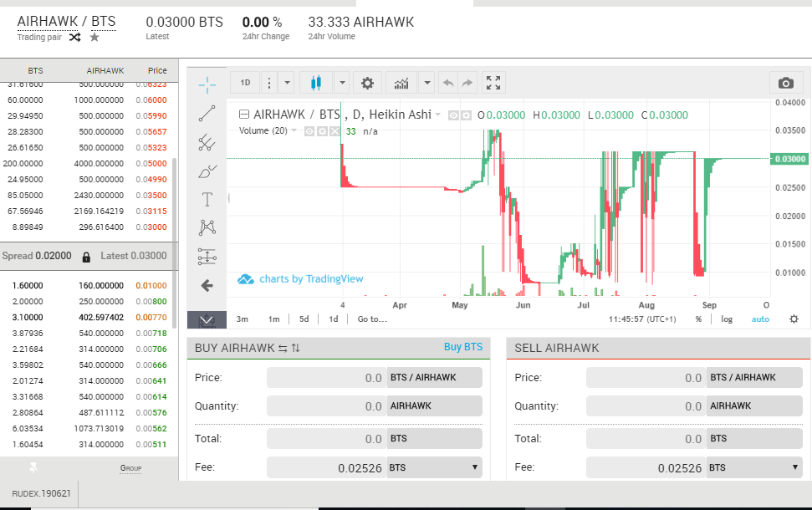Flip the trading pair with shuffle icon
Image resolution: width=812 pixels, height=510 pixels.
coord(75,38)
